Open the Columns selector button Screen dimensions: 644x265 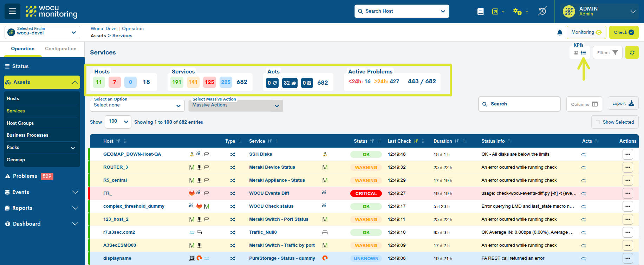[584, 104]
